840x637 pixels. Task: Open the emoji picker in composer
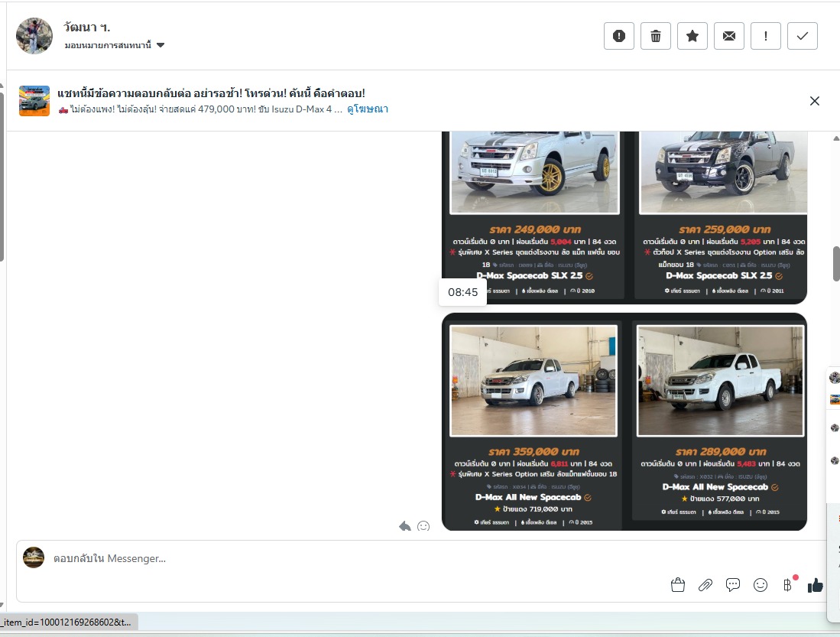(761, 585)
